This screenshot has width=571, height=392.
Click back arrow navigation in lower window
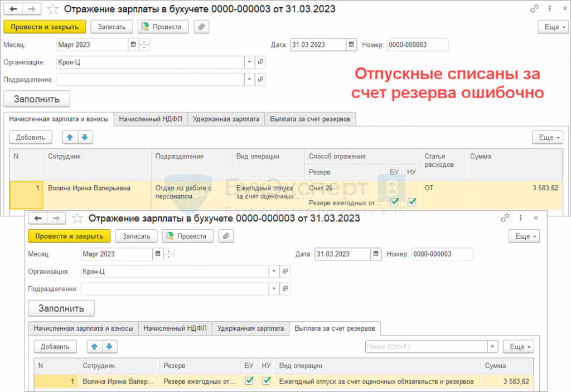point(38,218)
